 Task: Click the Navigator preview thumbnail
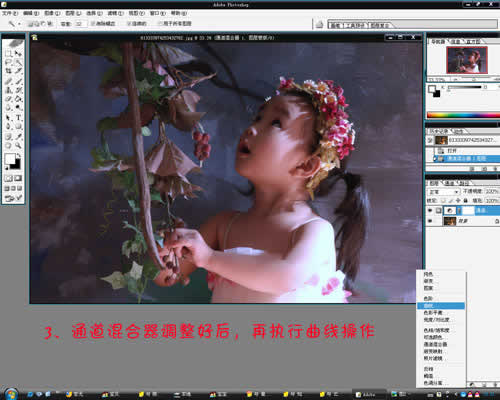pos(467,60)
